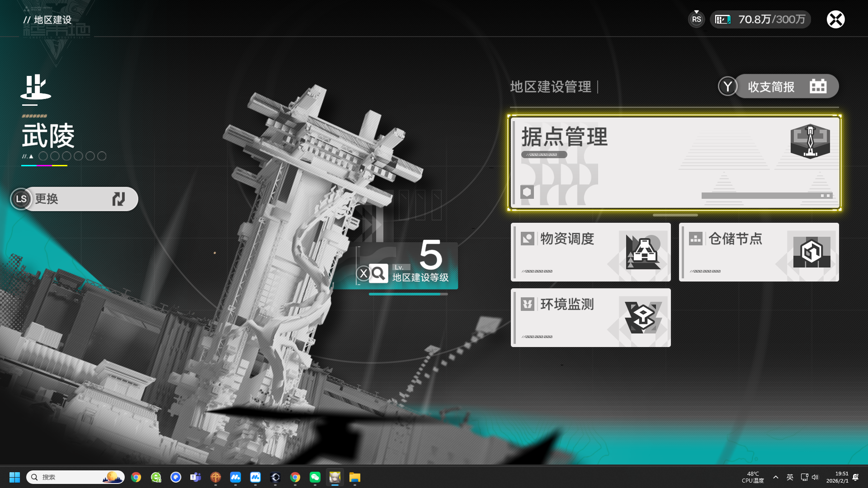Click the 仓储节点 storage cube icon
The image size is (868, 488).
click(x=811, y=251)
